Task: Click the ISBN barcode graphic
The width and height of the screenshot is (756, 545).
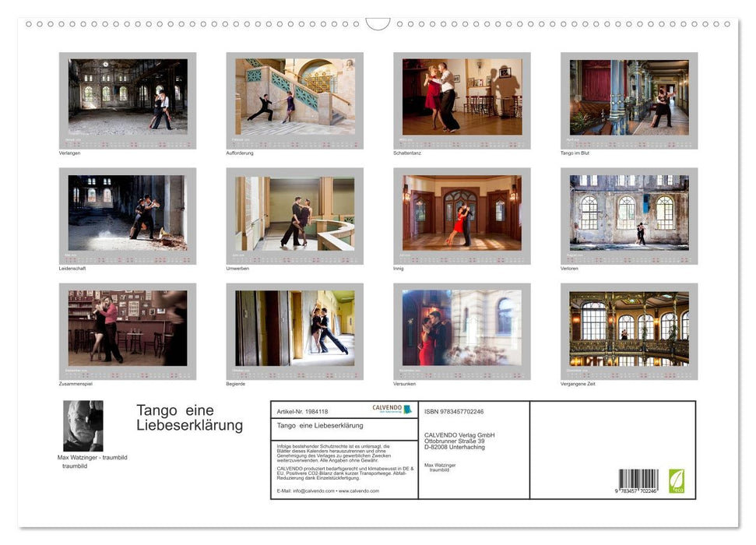Action: (638, 479)
